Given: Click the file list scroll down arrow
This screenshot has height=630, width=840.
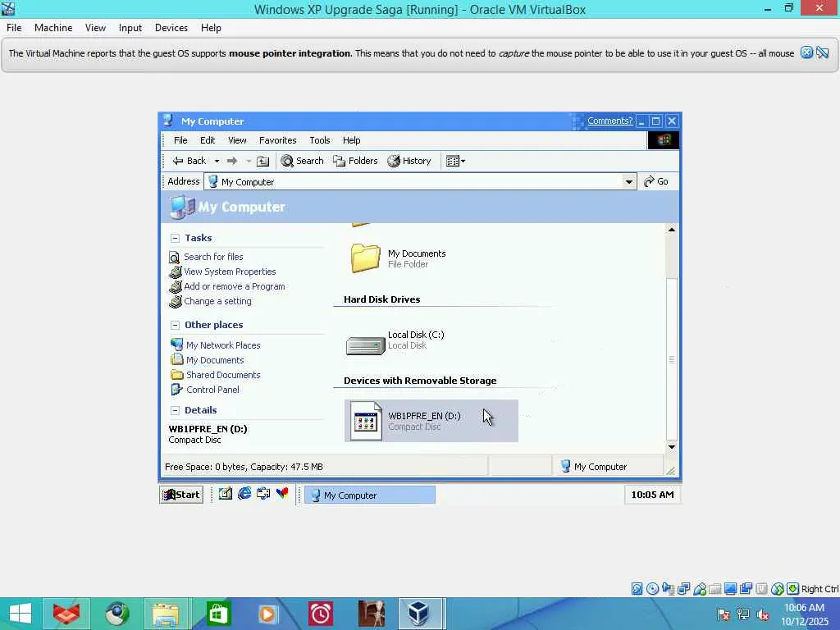Looking at the screenshot, I should [x=671, y=447].
